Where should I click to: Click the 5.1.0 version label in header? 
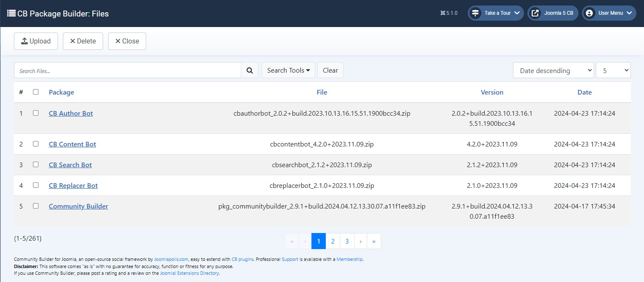[452, 13]
